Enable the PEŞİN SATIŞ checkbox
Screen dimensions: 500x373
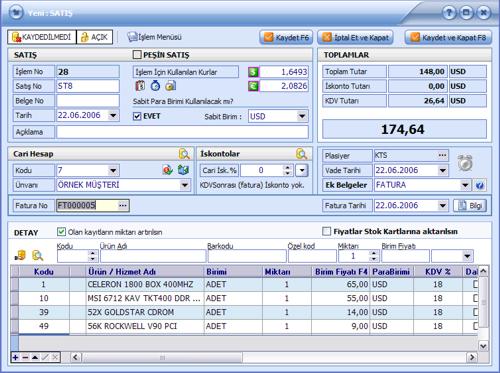137,55
